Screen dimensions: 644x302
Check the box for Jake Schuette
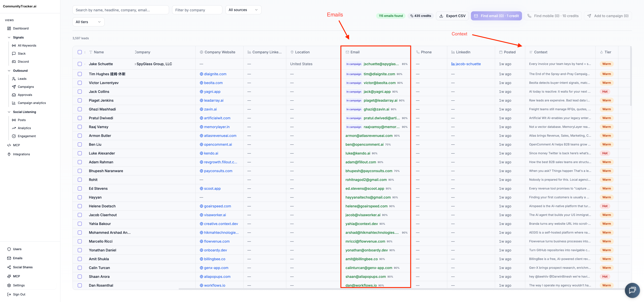pyautogui.click(x=80, y=64)
